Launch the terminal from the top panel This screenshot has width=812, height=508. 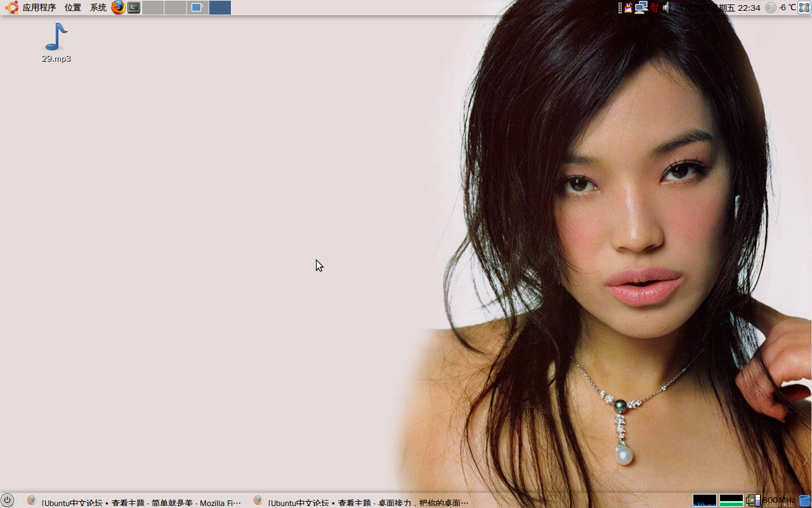134,8
